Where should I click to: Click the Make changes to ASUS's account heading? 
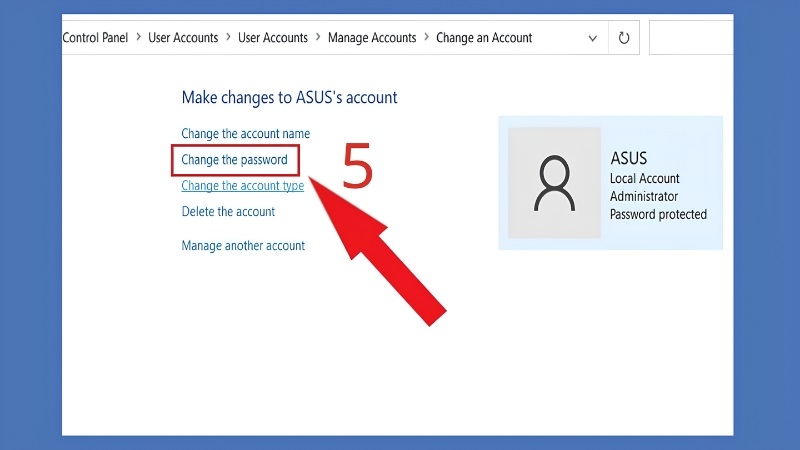click(289, 97)
